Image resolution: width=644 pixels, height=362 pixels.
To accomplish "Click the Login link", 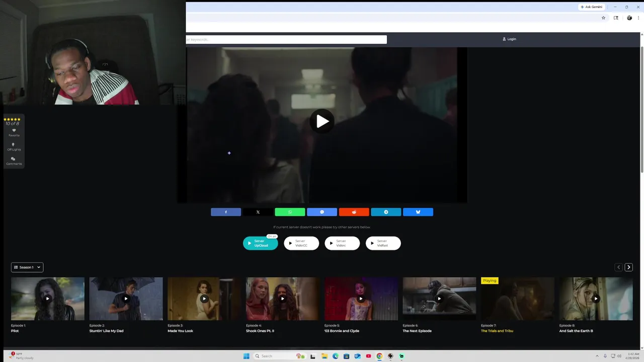I will click(509, 39).
